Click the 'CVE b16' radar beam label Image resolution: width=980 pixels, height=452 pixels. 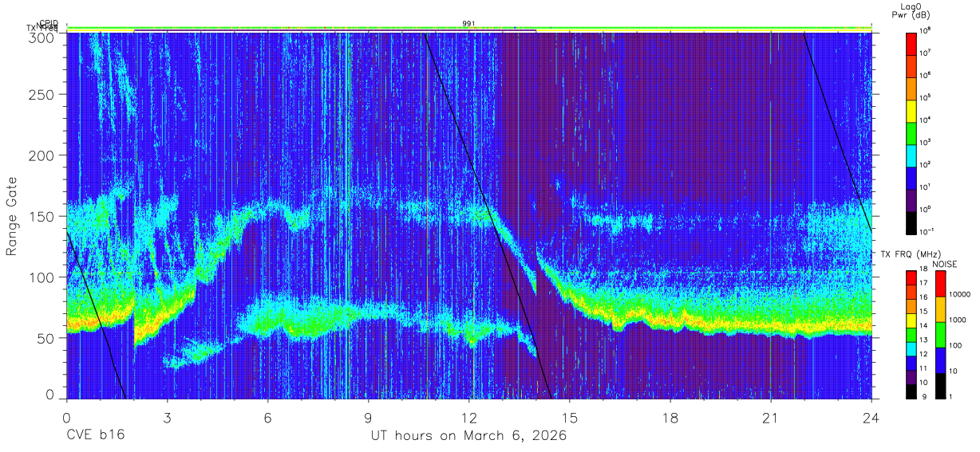95,436
